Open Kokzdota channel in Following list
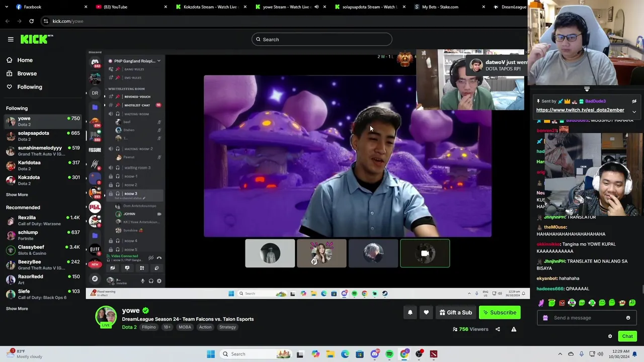This screenshot has width=644, height=362. pos(43,180)
